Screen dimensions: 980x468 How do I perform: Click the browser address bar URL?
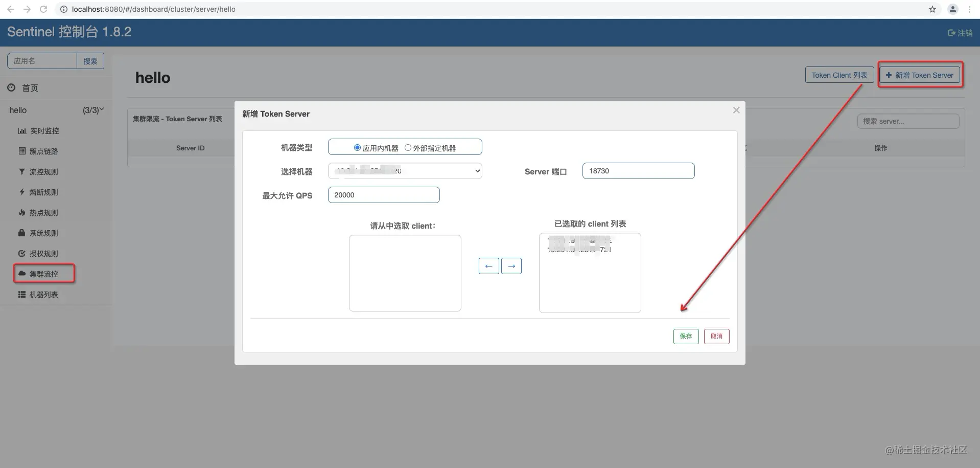tap(153, 9)
